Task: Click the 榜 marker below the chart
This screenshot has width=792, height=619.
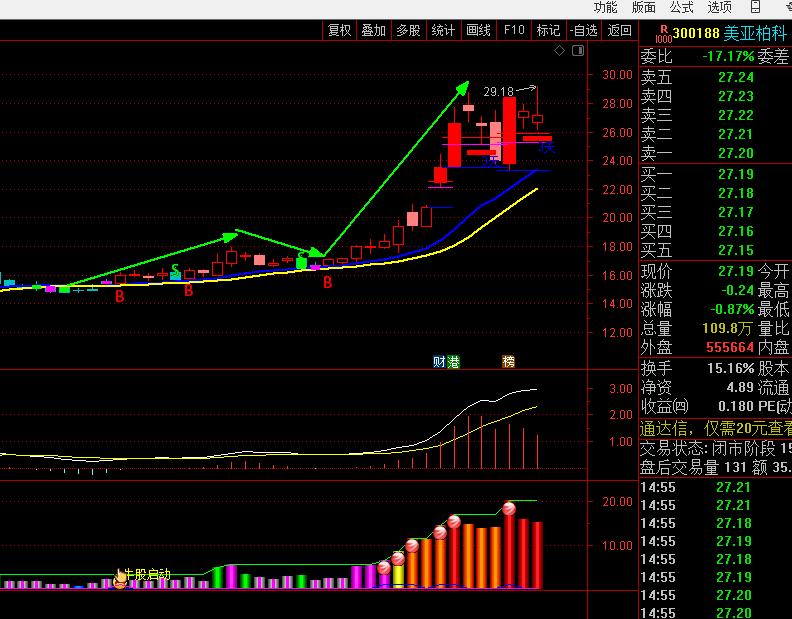Action: (508, 362)
